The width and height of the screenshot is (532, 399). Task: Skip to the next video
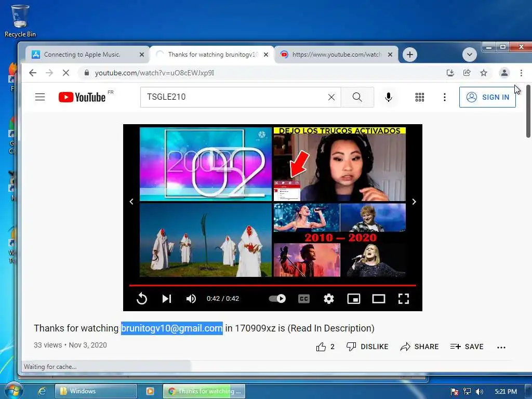pyautogui.click(x=167, y=299)
